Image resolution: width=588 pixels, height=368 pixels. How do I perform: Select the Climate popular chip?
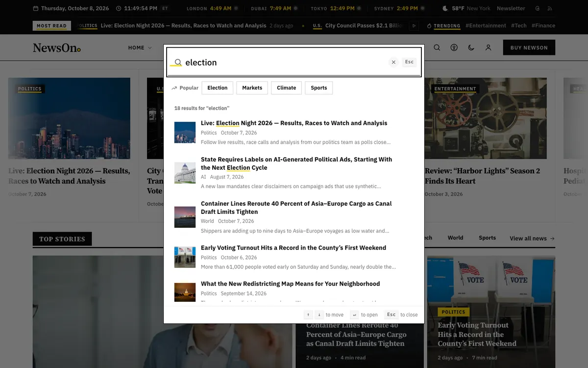pos(286,88)
